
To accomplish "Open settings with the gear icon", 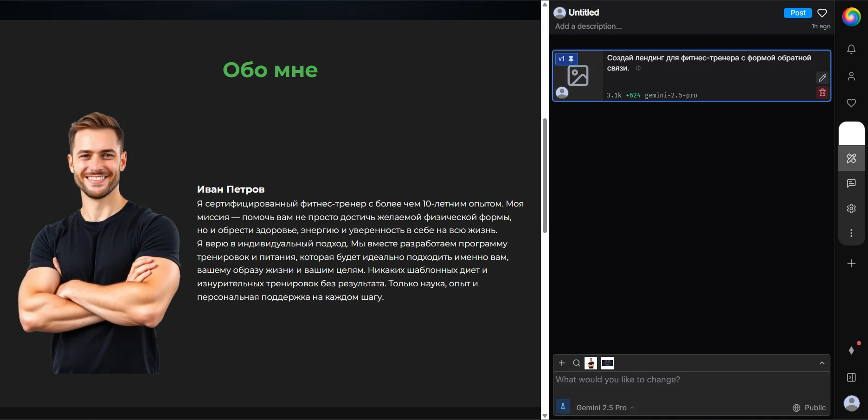I will click(852, 208).
